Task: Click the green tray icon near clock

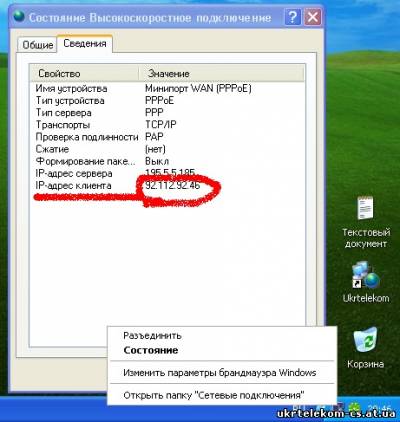Action: (x=354, y=407)
